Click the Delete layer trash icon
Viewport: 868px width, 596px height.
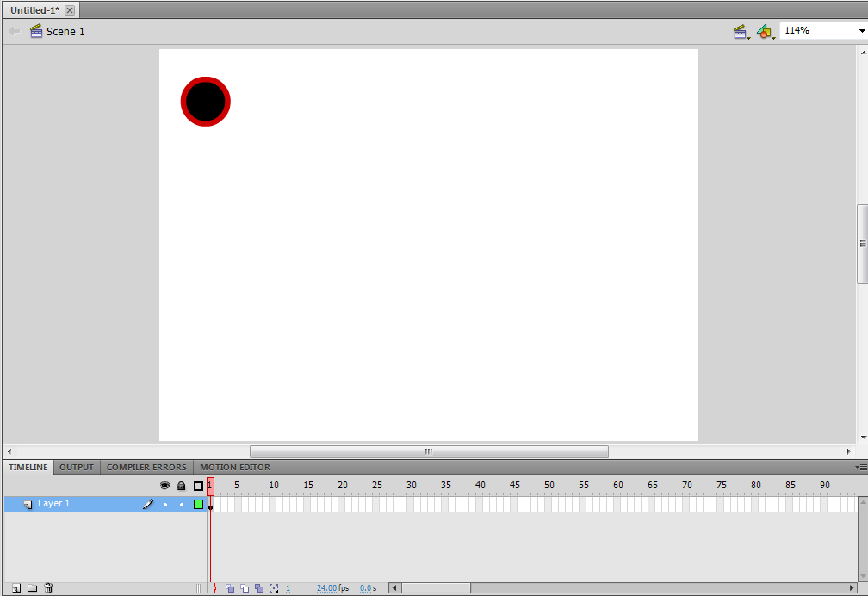point(48,588)
